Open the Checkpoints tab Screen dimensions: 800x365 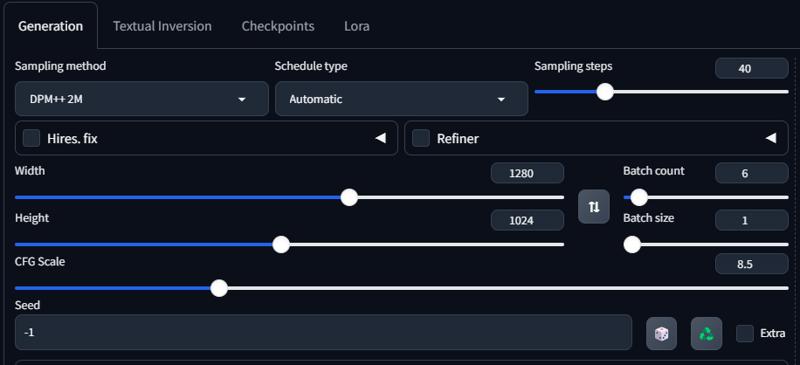(278, 26)
